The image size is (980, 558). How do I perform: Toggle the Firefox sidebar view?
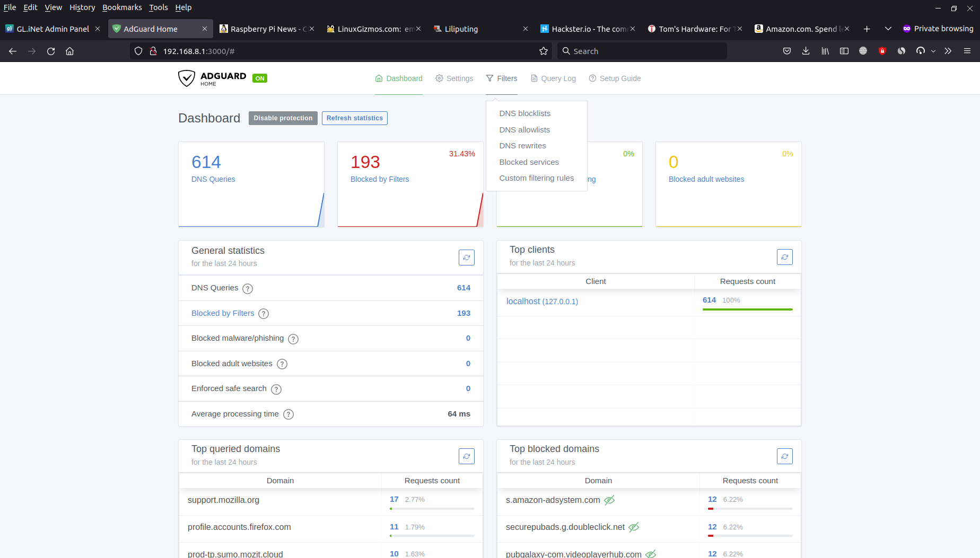click(x=844, y=51)
